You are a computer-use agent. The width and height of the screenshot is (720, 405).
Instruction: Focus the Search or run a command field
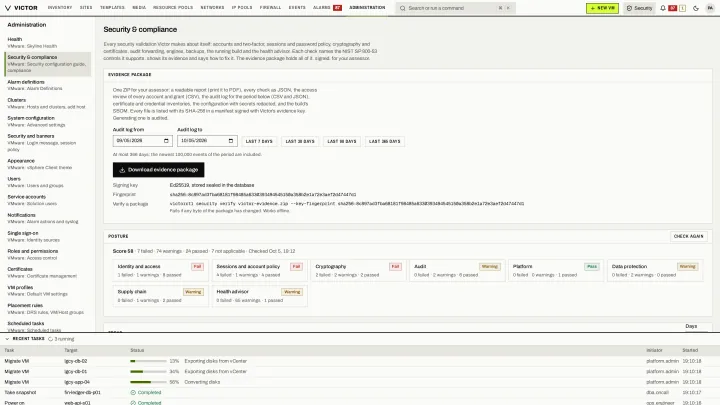tap(455, 8)
